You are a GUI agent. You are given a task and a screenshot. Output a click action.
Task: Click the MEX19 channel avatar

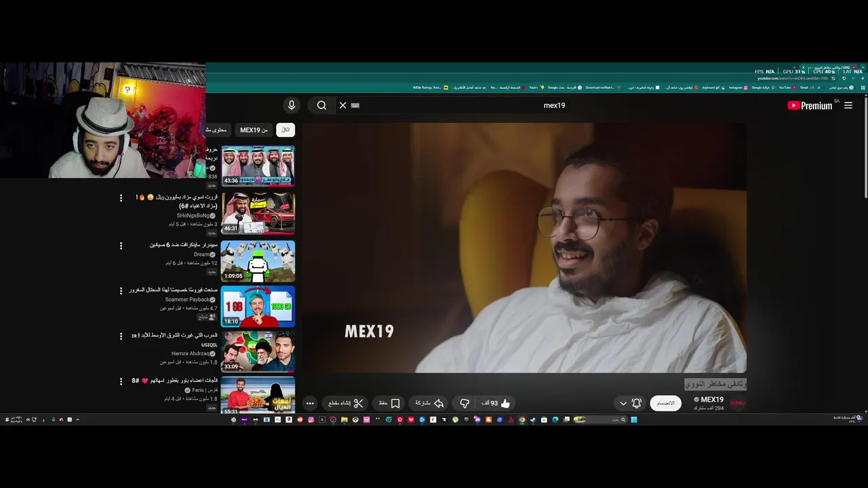click(x=738, y=403)
